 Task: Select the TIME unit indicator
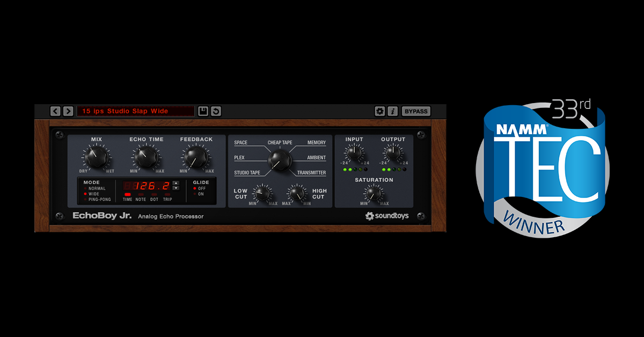point(127,197)
